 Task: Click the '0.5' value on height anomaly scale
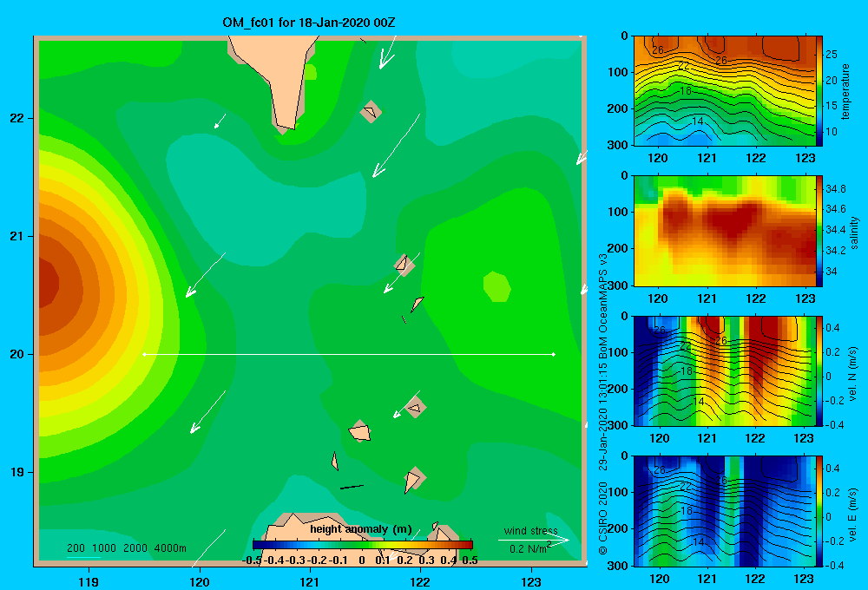pyautogui.click(x=470, y=560)
